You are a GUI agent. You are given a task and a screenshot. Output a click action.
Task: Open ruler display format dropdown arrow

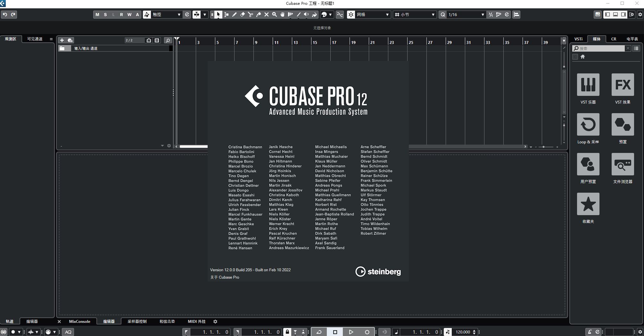tap(564, 41)
